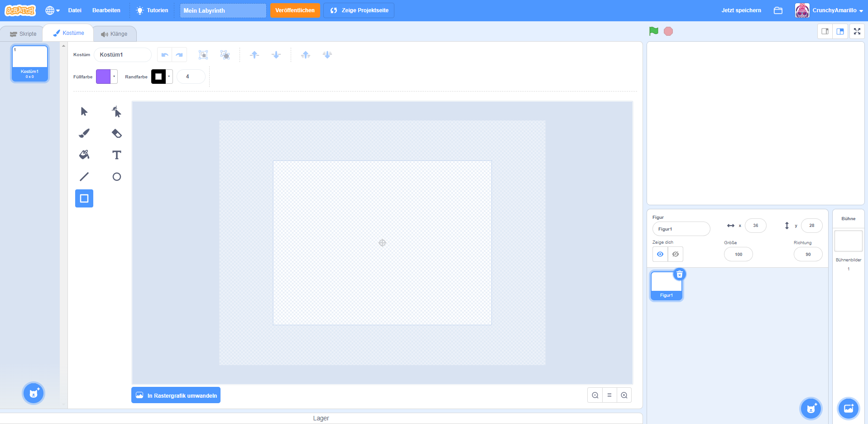Select the Rectangle tool
This screenshot has width=868, height=424.
[x=84, y=198]
